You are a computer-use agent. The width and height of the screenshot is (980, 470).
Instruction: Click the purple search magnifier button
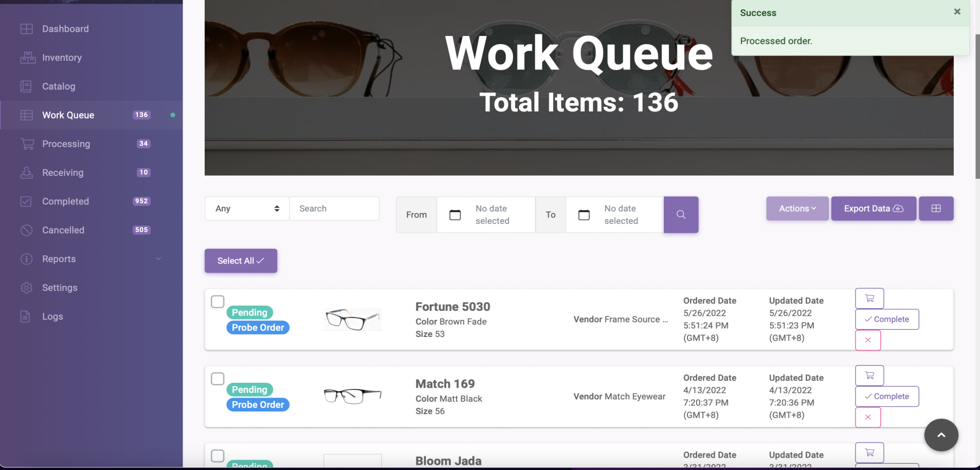[x=681, y=215]
